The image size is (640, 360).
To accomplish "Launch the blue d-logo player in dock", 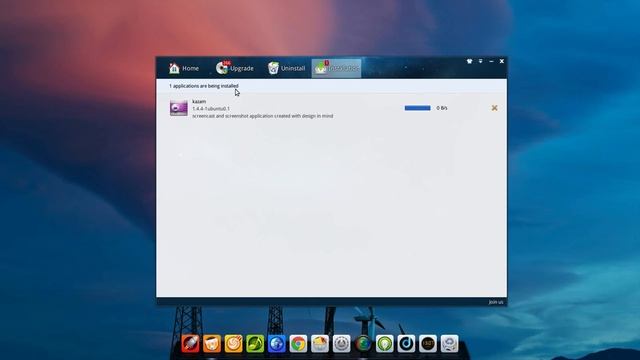I will click(407, 344).
